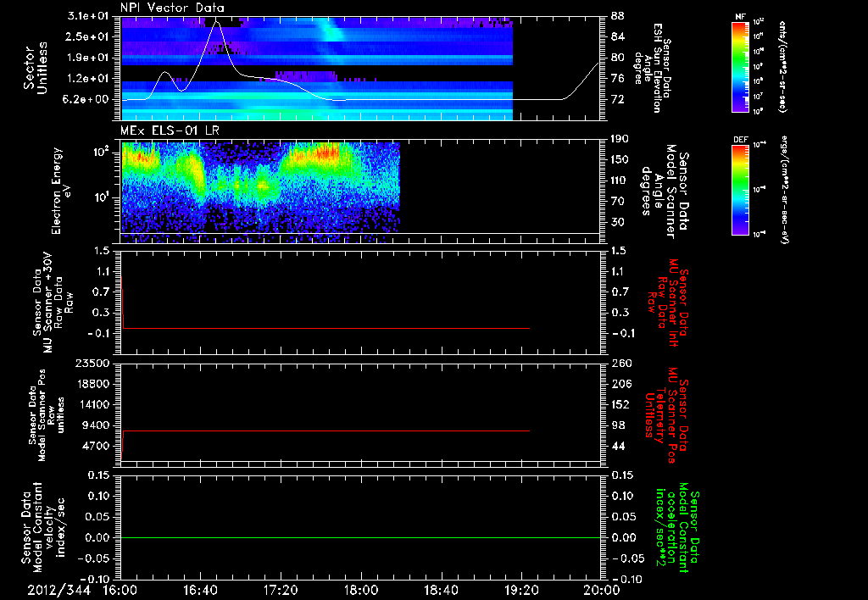This screenshot has height=600, width=868.
Task: Click the 'ESH Sun Elevation Angle degree' axis title
Action: 652,68
